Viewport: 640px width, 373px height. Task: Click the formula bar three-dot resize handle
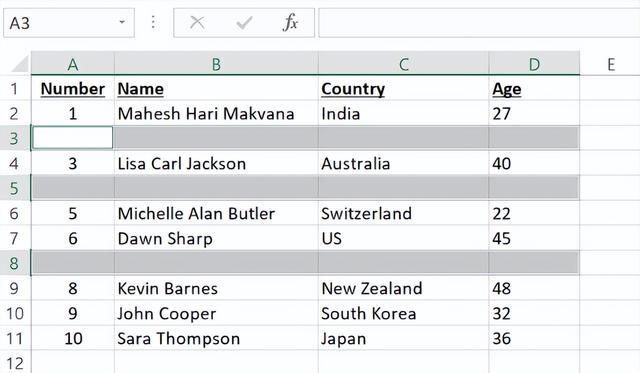(153, 22)
